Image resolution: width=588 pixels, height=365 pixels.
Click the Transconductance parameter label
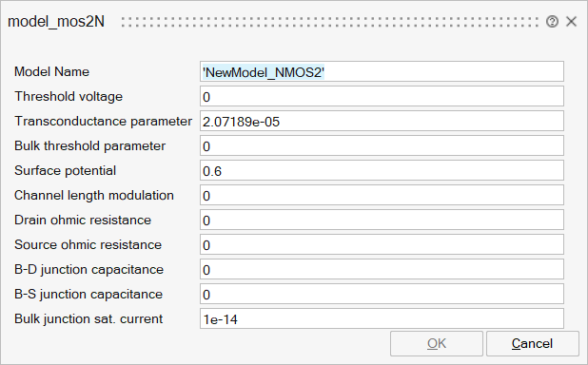(x=103, y=121)
